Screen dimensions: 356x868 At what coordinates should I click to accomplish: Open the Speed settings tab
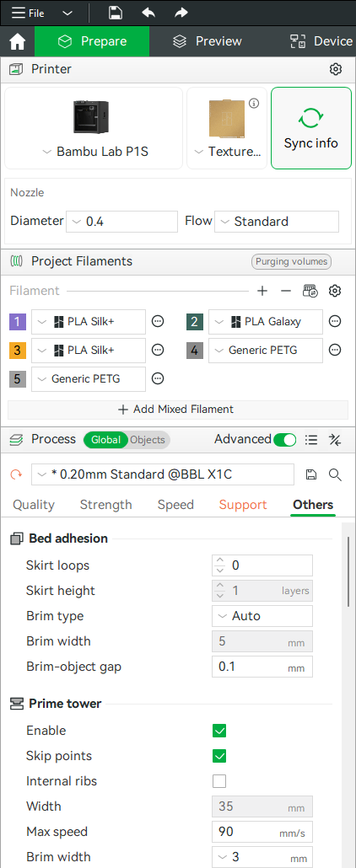175,505
